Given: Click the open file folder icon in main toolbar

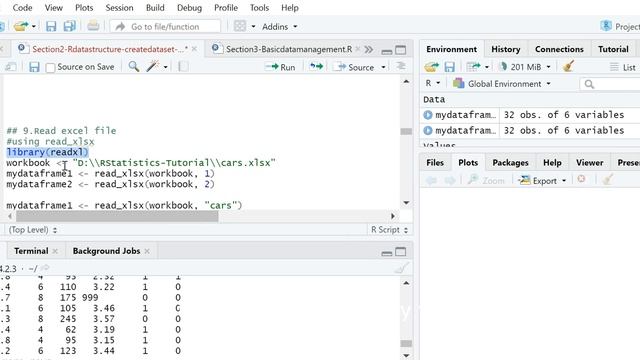Looking at the screenshot, I should [x=20, y=27].
